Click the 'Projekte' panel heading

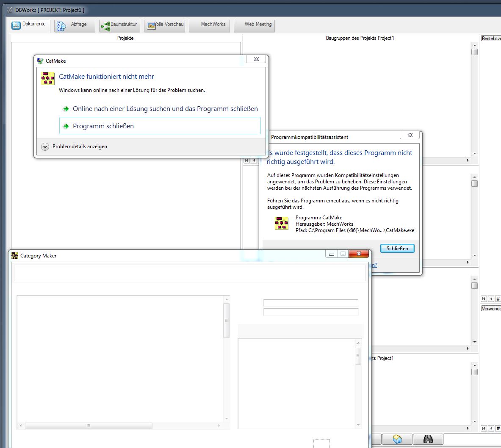pos(125,38)
